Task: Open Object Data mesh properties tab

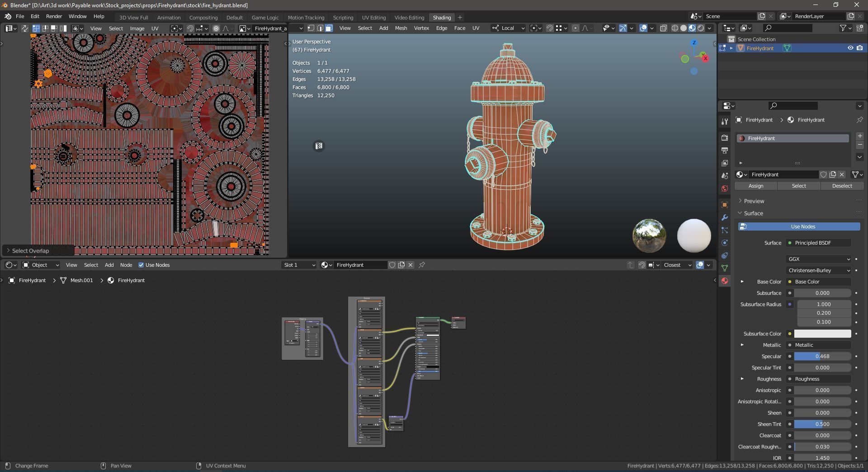Action: coord(725,268)
